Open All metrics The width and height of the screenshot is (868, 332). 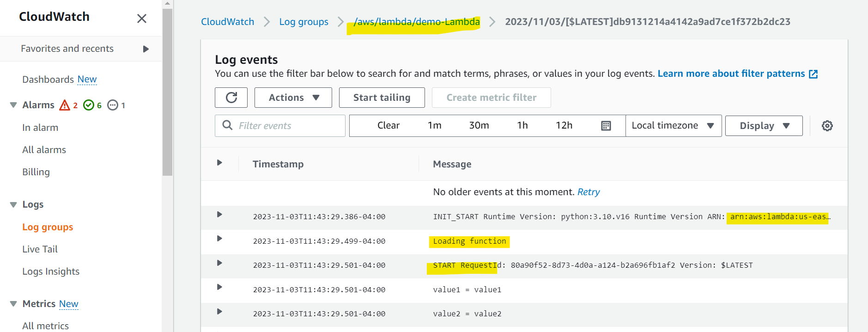46,326
